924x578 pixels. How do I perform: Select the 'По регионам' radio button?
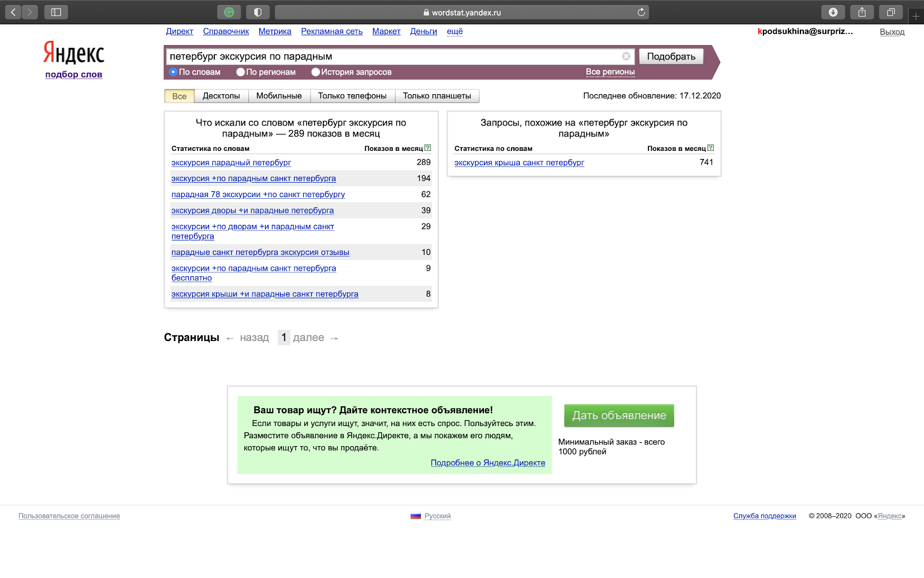[x=241, y=72]
